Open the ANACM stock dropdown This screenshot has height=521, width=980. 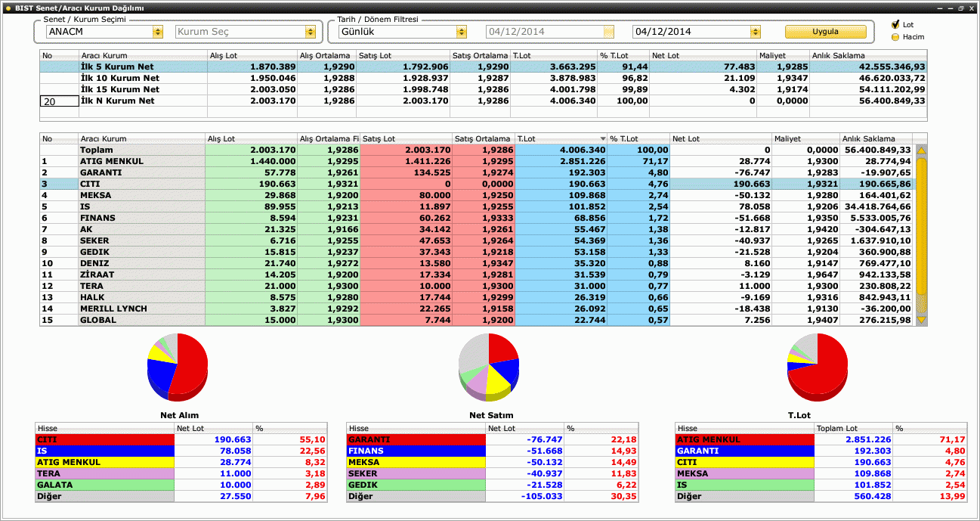coord(158,32)
